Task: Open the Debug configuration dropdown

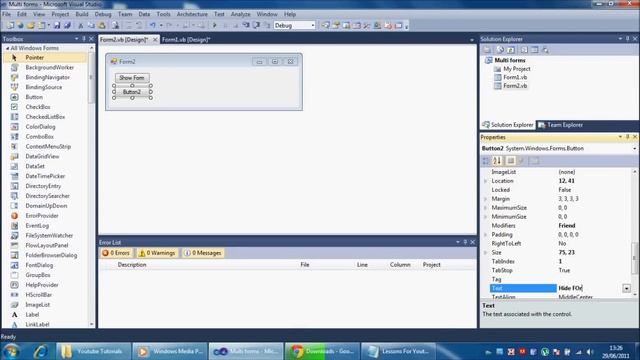Action: point(313,25)
